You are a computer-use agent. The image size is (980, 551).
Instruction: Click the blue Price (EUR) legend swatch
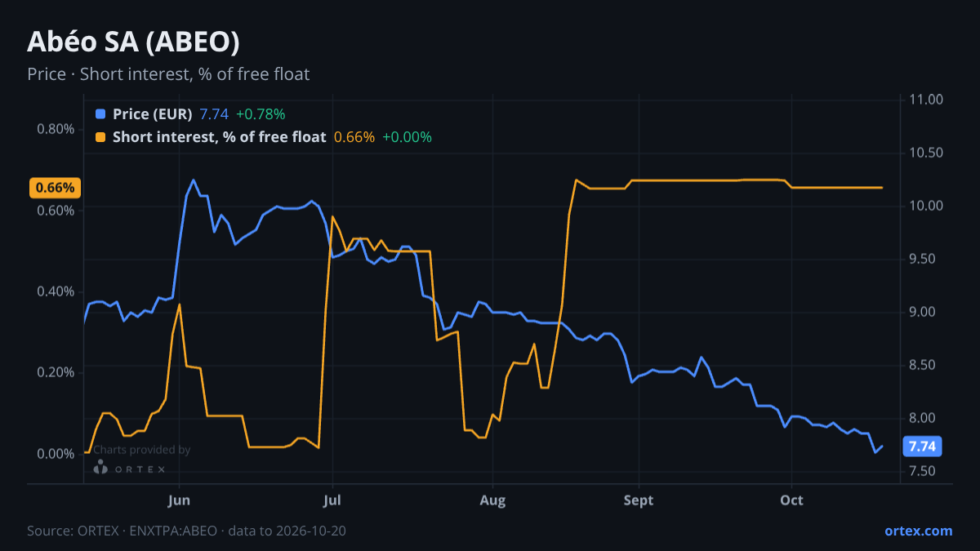point(100,114)
